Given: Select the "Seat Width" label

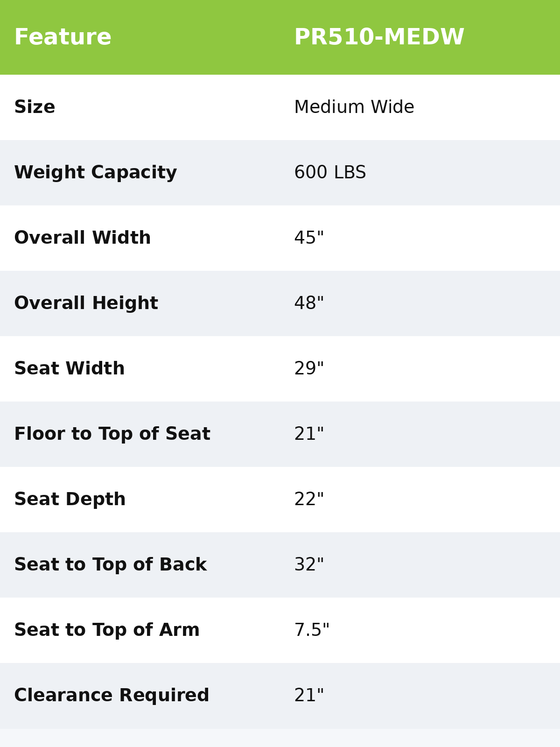Looking at the screenshot, I should (x=70, y=369).
